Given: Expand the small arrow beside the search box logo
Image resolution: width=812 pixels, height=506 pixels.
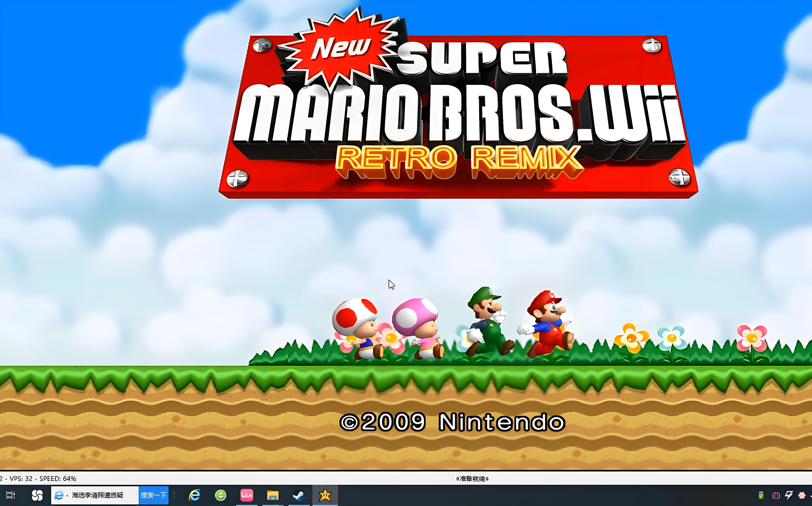Looking at the screenshot, I should tap(67, 495).
